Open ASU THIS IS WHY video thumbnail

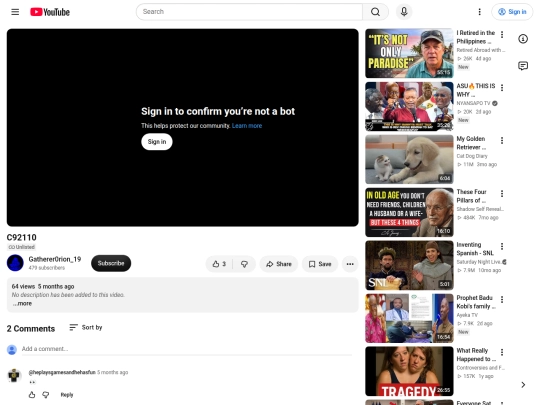409,106
